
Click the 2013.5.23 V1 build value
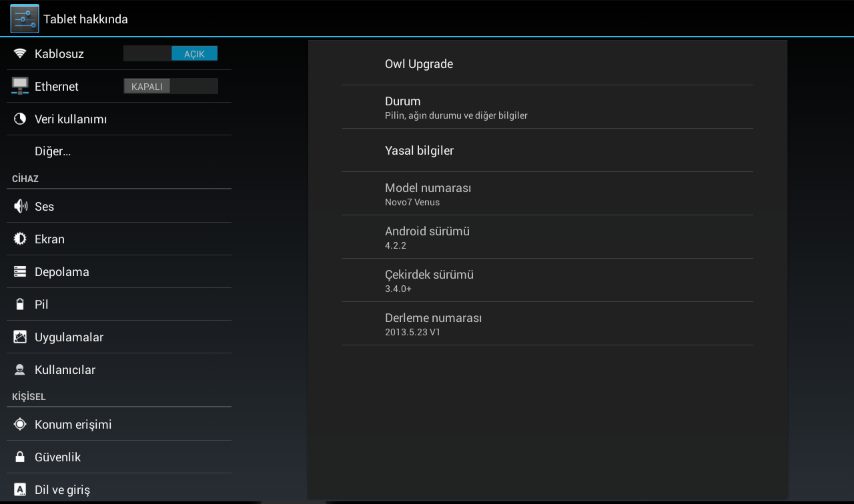413,332
